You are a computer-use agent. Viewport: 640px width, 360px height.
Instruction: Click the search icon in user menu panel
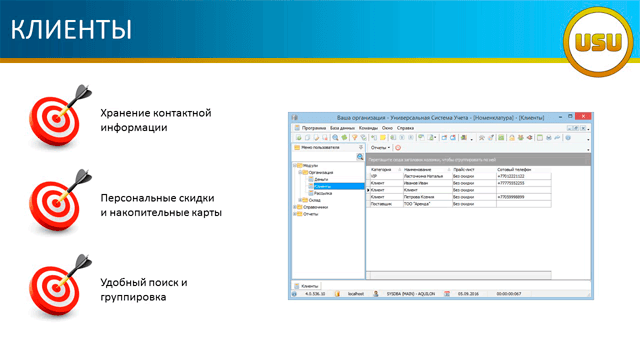(360, 157)
